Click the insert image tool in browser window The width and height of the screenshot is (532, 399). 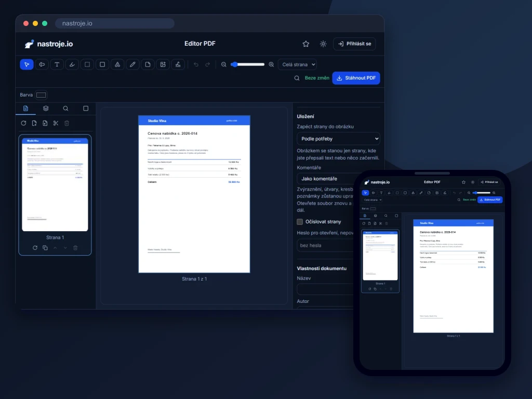click(x=163, y=64)
